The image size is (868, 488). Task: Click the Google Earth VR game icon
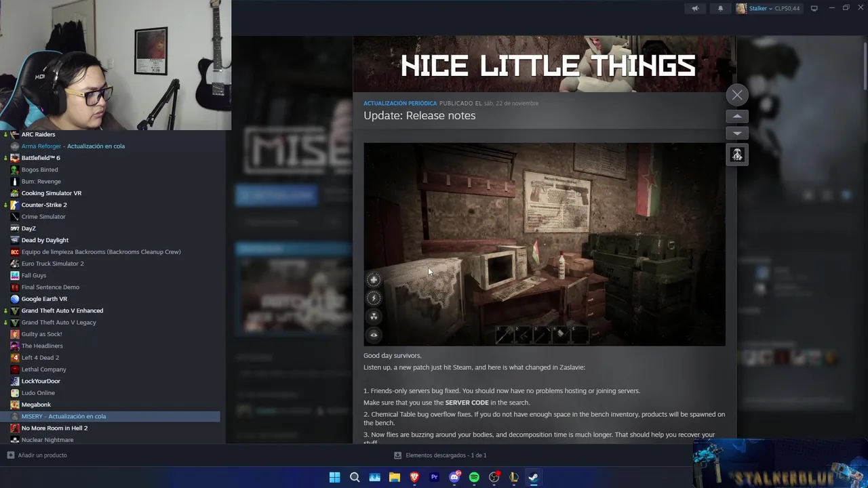tap(15, 299)
